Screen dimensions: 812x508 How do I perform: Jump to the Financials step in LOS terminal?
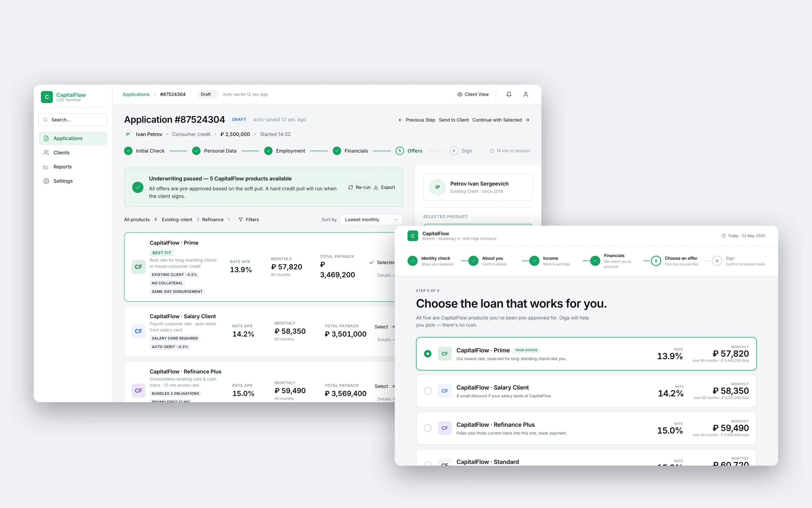point(350,151)
